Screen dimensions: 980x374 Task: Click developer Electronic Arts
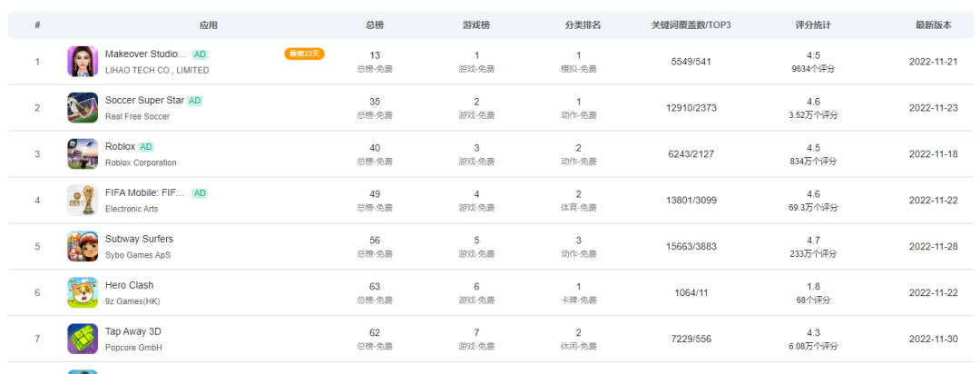[x=132, y=210]
